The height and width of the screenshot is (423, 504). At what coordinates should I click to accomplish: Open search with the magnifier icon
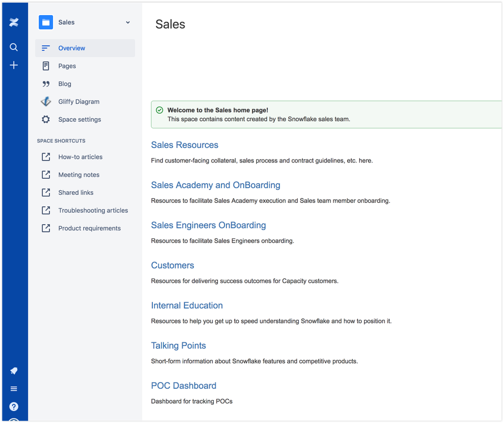point(14,47)
